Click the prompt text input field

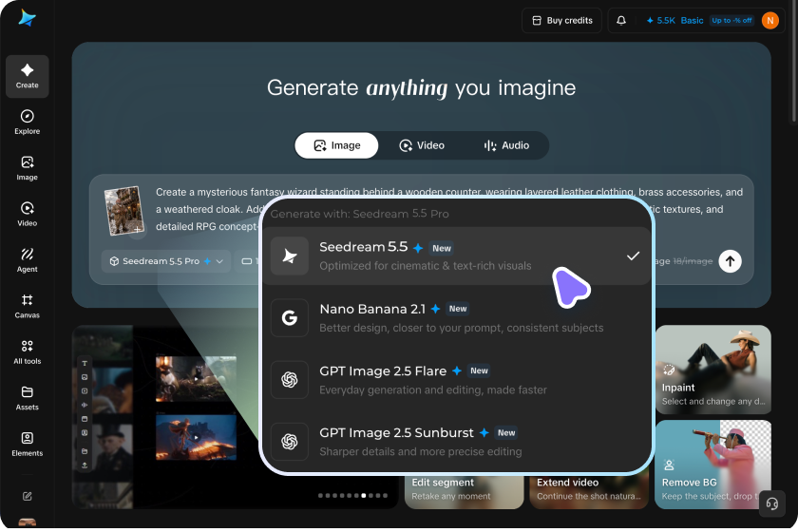coord(447,209)
